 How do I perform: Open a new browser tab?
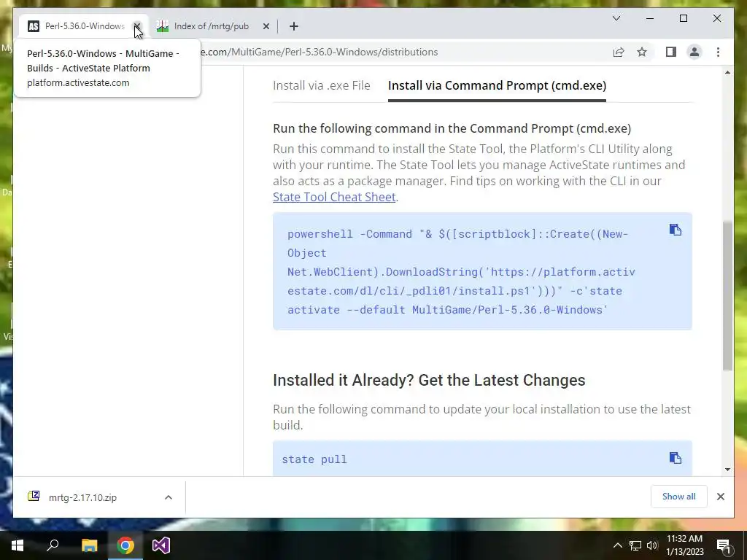[294, 26]
